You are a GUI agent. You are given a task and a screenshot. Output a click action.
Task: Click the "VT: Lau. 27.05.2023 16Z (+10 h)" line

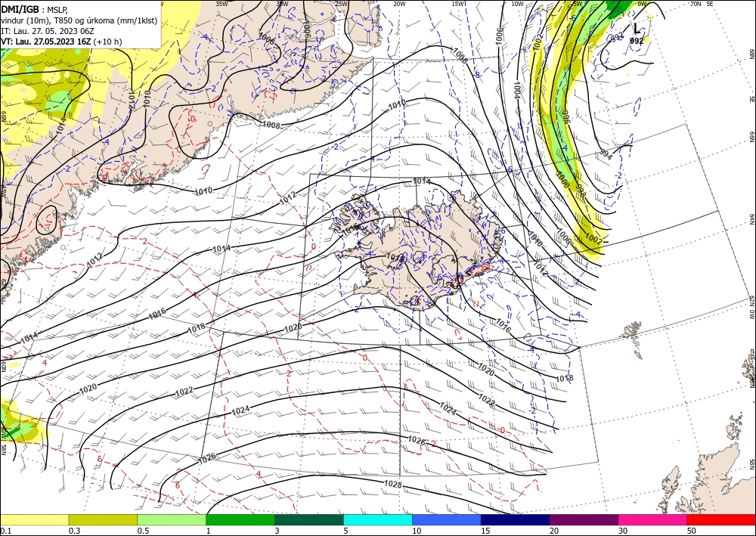(61, 42)
